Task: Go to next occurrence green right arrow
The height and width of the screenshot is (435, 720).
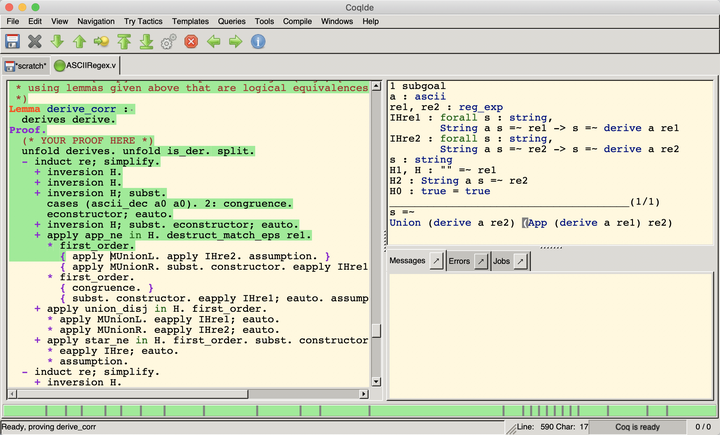Action: (x=236, y=42)
